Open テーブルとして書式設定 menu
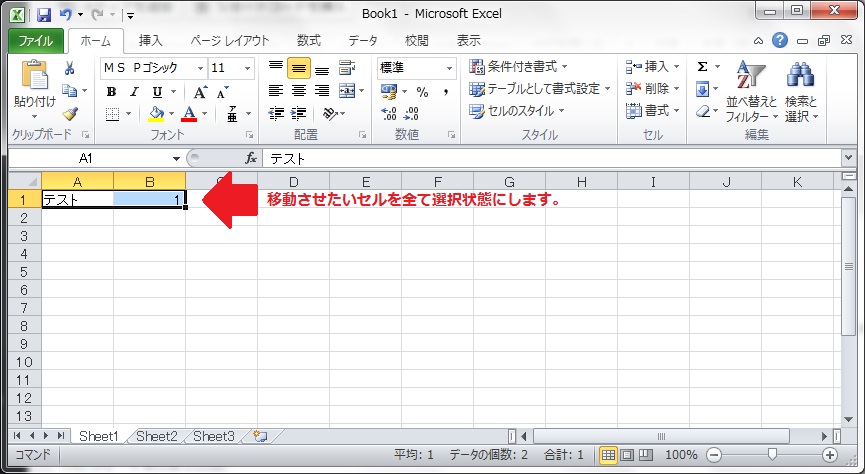Image resolution: width=865 pixels, height=474 pixels. [540, 88]
